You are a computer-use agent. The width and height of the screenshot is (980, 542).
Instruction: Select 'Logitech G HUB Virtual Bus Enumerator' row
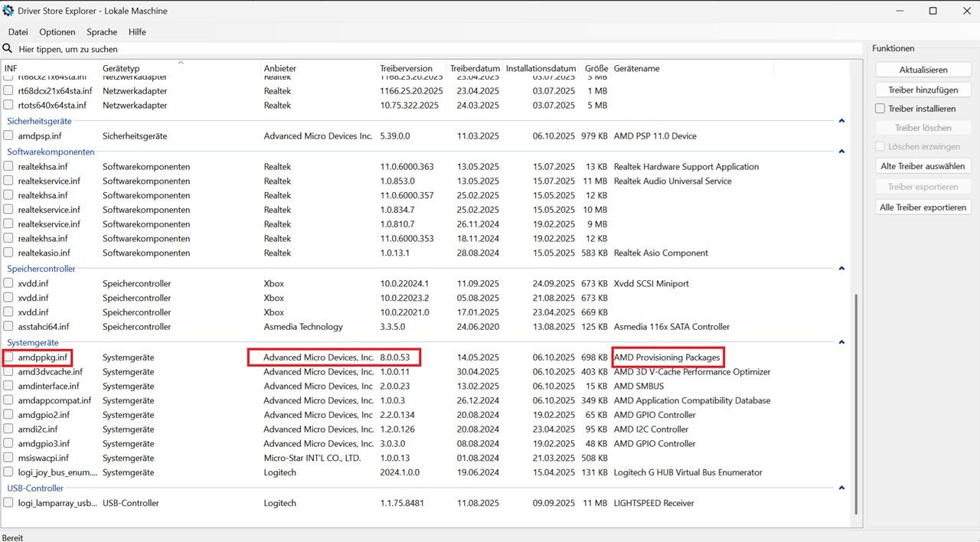[688, 473]
